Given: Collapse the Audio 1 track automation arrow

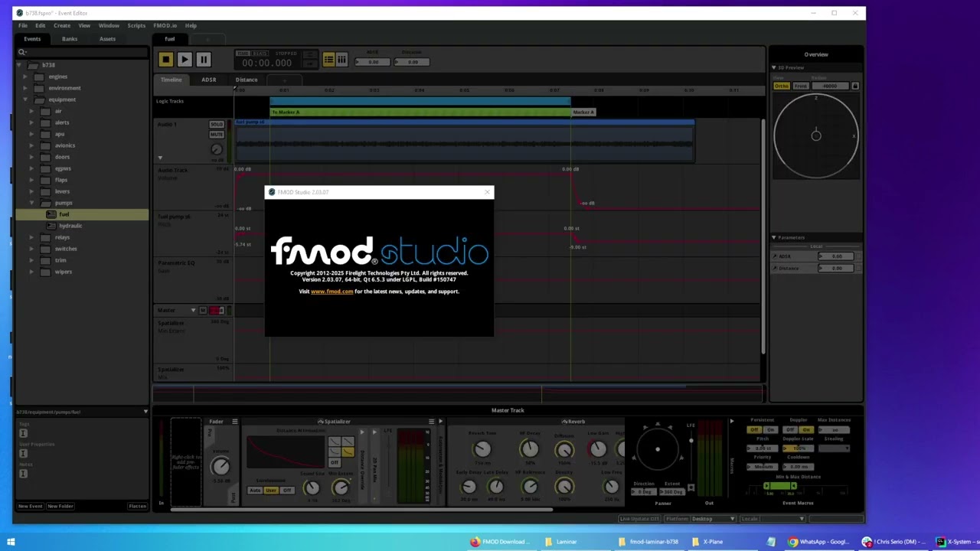Looking at the screenshot, I should pyautogui.click(x=160, y=158).
